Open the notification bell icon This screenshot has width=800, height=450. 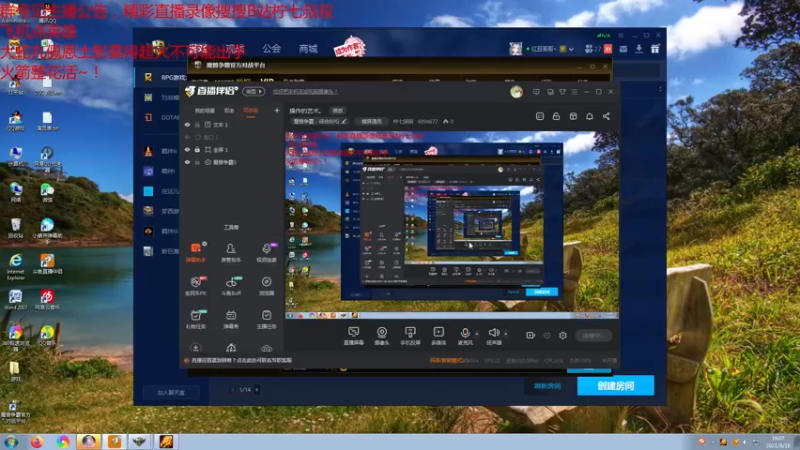point(589,116)
